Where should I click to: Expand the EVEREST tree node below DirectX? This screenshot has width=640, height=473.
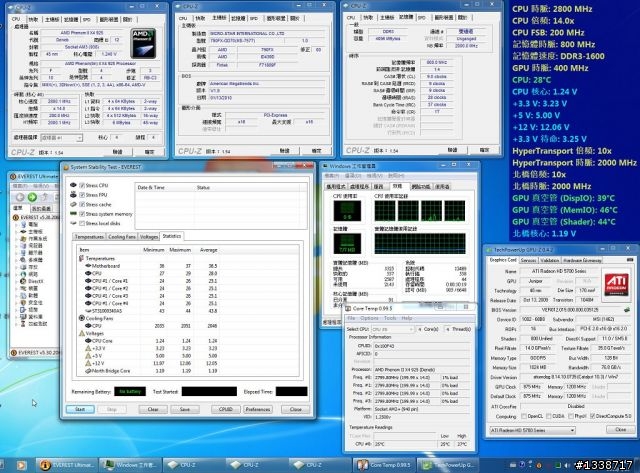pos(17,288)
